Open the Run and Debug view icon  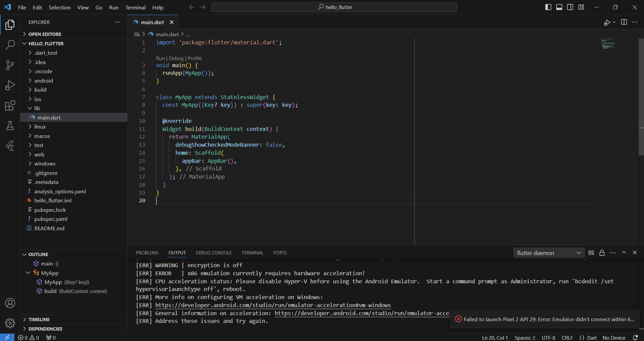click(x=10, y=85)
